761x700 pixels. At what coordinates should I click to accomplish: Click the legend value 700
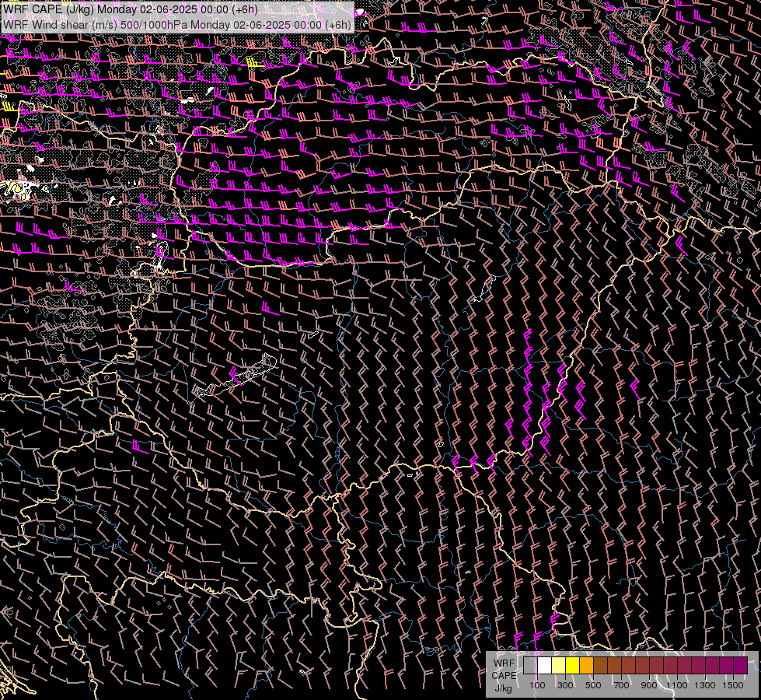tap(621, 685)
